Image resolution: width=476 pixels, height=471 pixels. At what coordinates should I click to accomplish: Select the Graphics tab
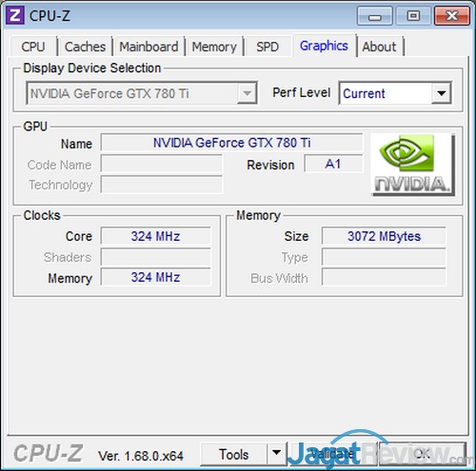pos(324,46)
